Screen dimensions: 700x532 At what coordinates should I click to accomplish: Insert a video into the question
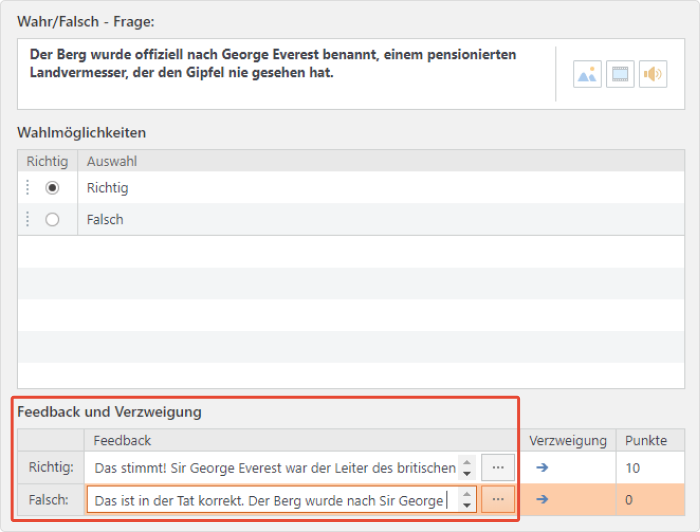(620, 74)
